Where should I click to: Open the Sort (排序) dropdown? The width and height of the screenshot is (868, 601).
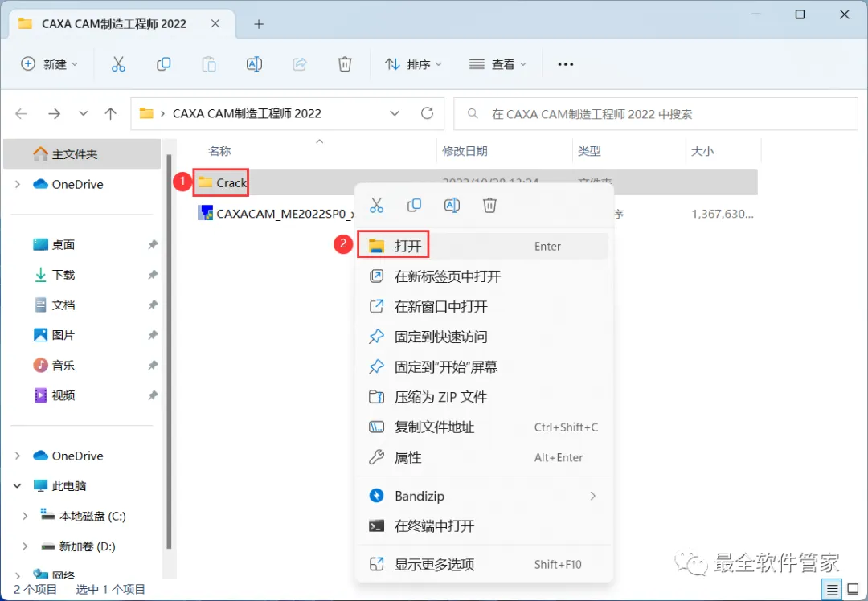[414, 64]
